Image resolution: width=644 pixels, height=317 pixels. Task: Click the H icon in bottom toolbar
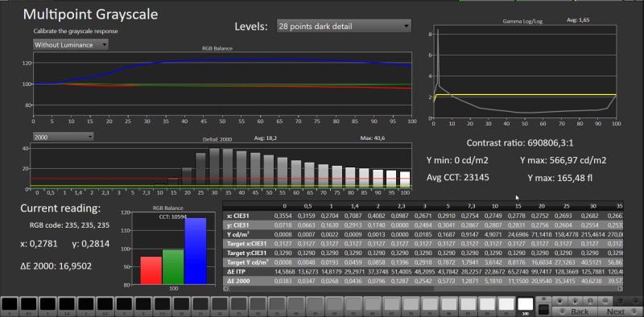tap(590, 301)
